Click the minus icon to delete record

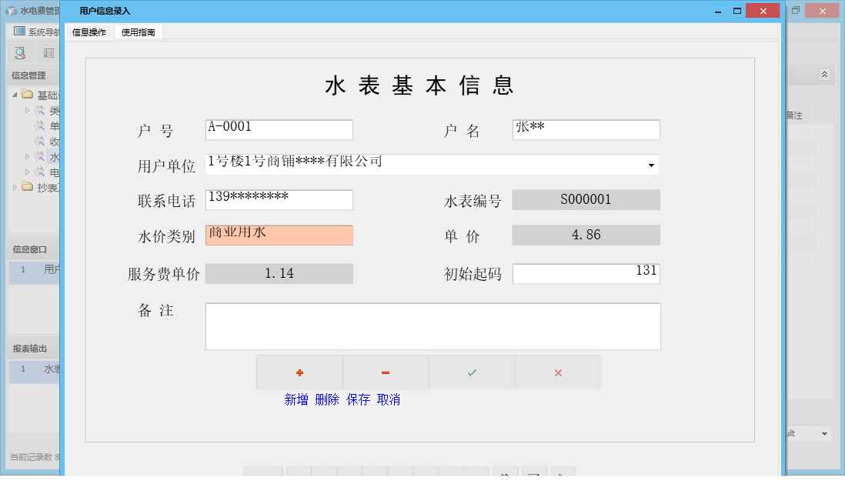click(385, 372)
